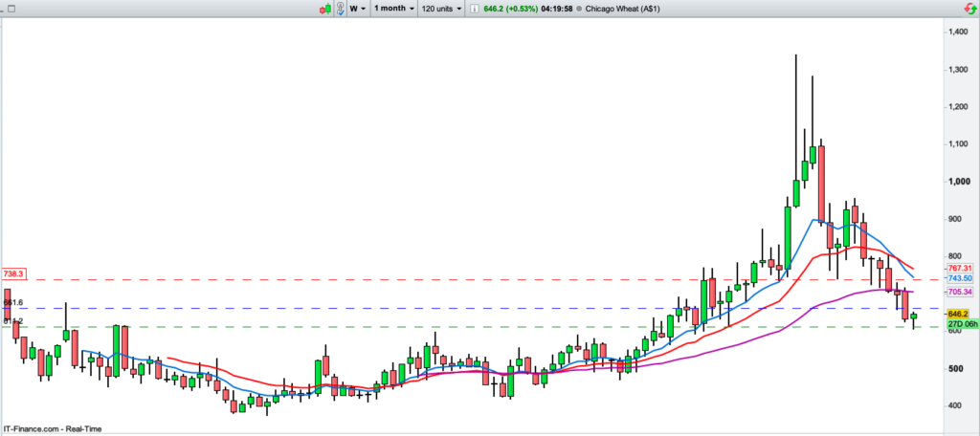This screenshot has height=436, width=980.
Task: Click the candlestick chart style icon
Action: (x=326, y=9)
